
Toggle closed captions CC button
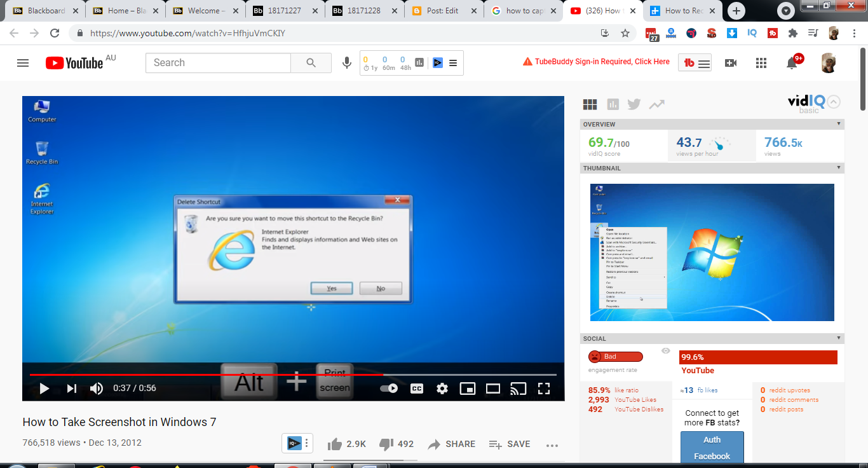pos(417,389)
